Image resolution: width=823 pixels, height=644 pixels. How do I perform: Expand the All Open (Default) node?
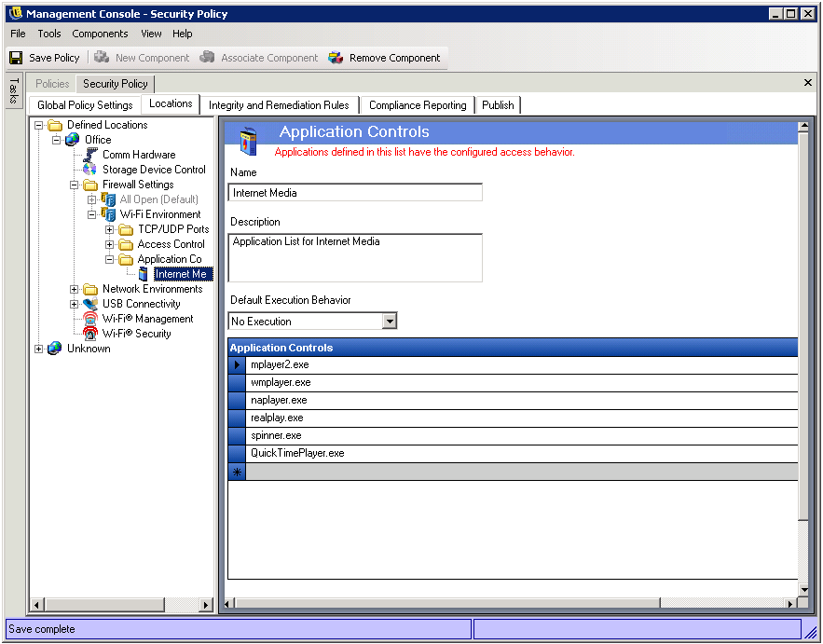click(92, 199)
